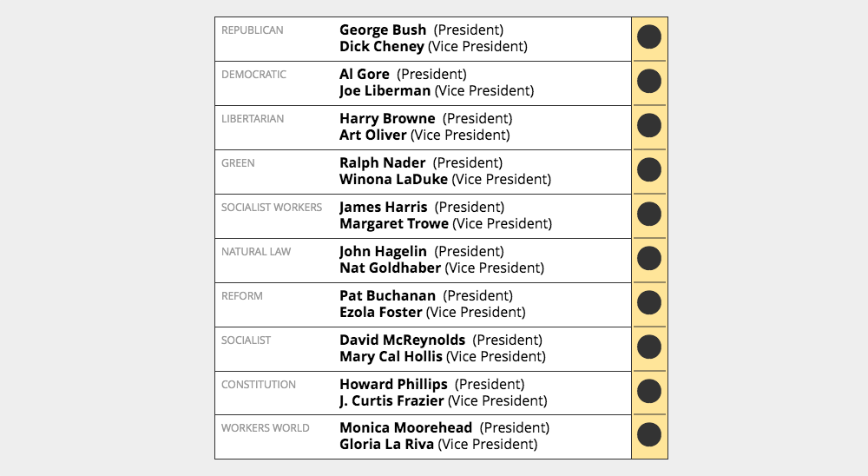This screenshot has width=868, height=476.
Task: Click the Winona LaDuke candidate name
Action: 393,180
